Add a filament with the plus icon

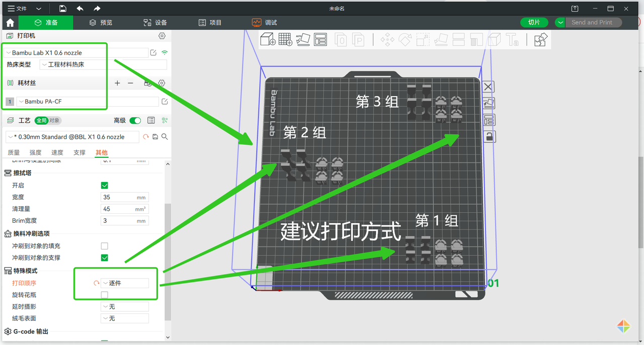(x=117, y=83)
